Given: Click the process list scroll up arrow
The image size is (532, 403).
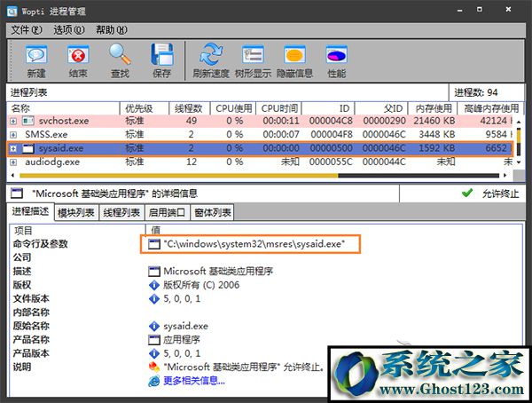Looking at the screenshot, I should click(519, 122).
